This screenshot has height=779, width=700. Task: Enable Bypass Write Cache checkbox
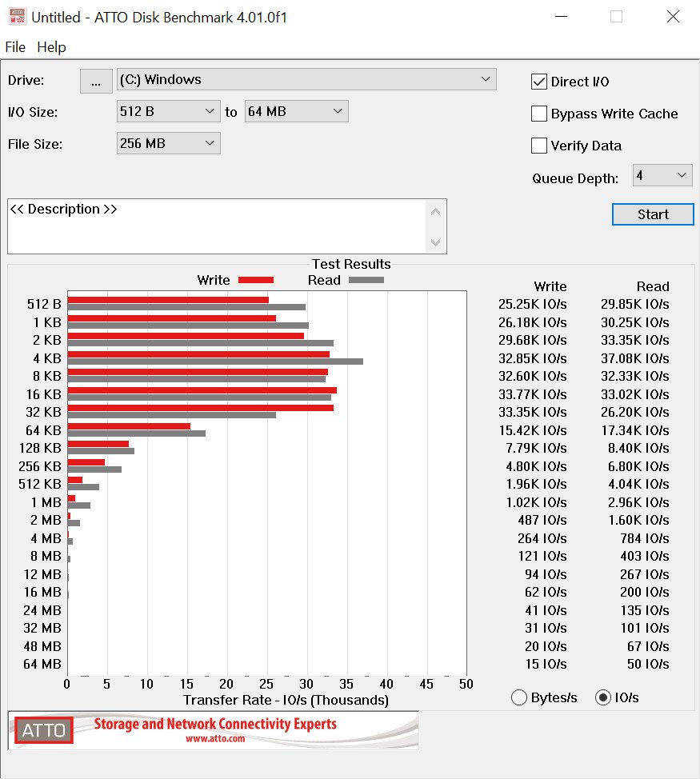click(538, 114)
